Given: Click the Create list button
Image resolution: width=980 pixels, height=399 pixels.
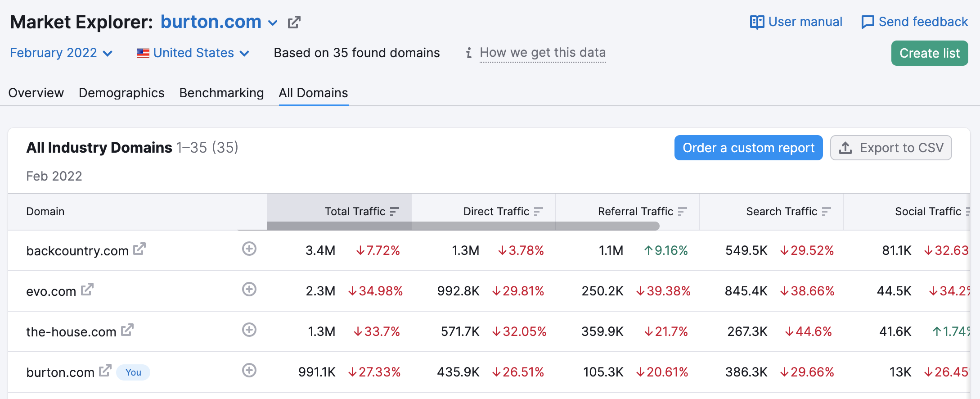Looking at the screenshot, I should coord(930,53).
